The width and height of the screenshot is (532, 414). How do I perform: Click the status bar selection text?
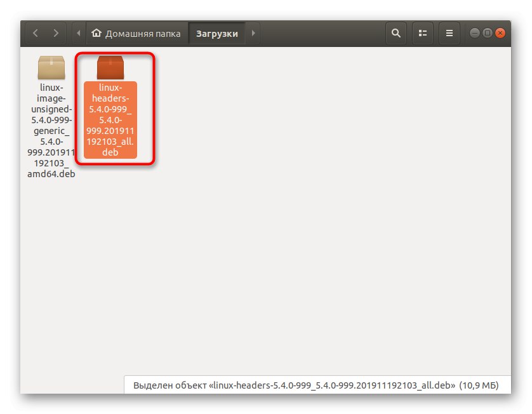(x=316, y=385)
